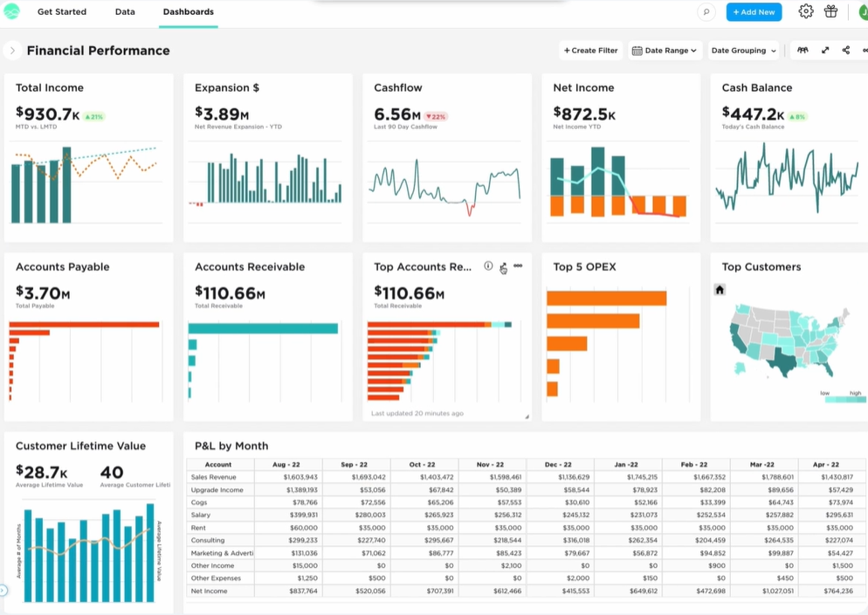Switch to the Data tab
The height and width of the screenshot is (615, 868).
[125, 12]
